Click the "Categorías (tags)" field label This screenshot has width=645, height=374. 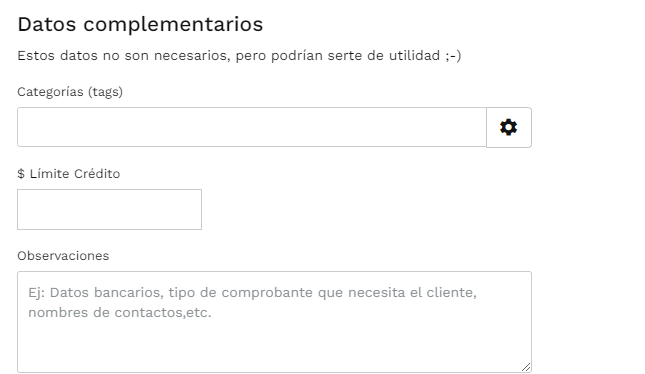point(70,92)
